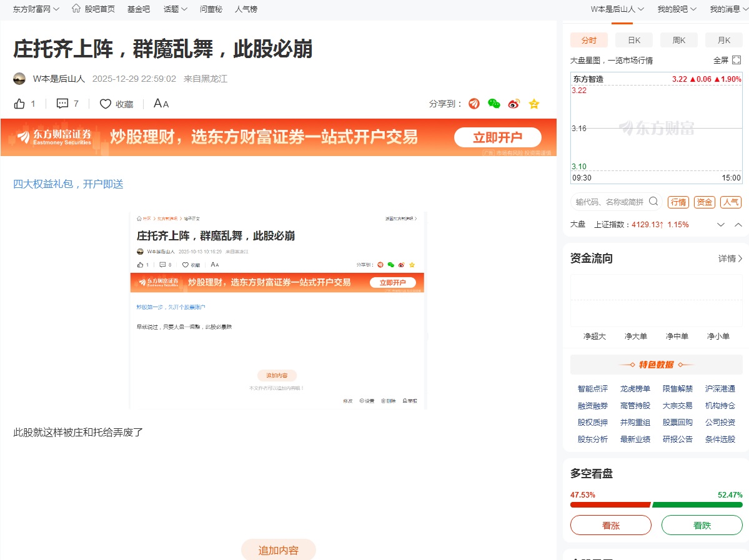
Task: Share to WeChat green icon
Action: click(x=494, y=104)
